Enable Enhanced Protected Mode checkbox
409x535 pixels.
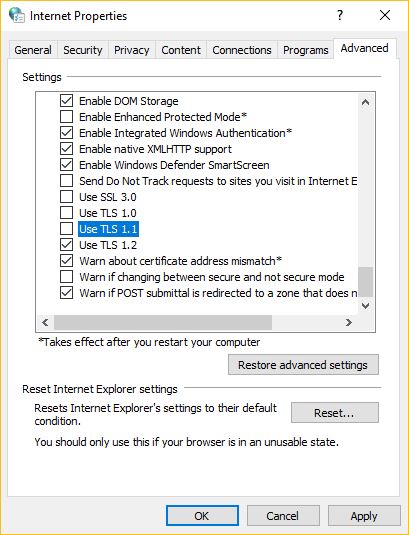[x=67, y=117]
